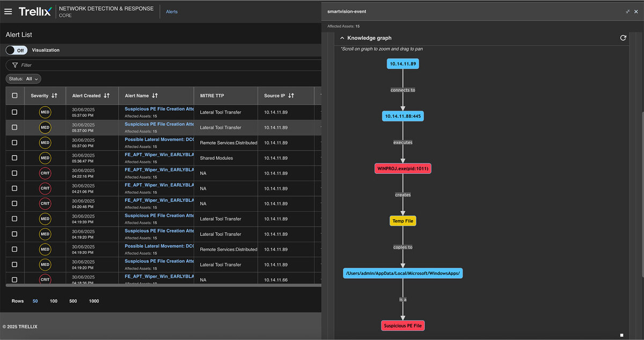This screenshot has width=644, height=340.
Task: Click the 'executes' edge label
Action: tap(402, 142)
